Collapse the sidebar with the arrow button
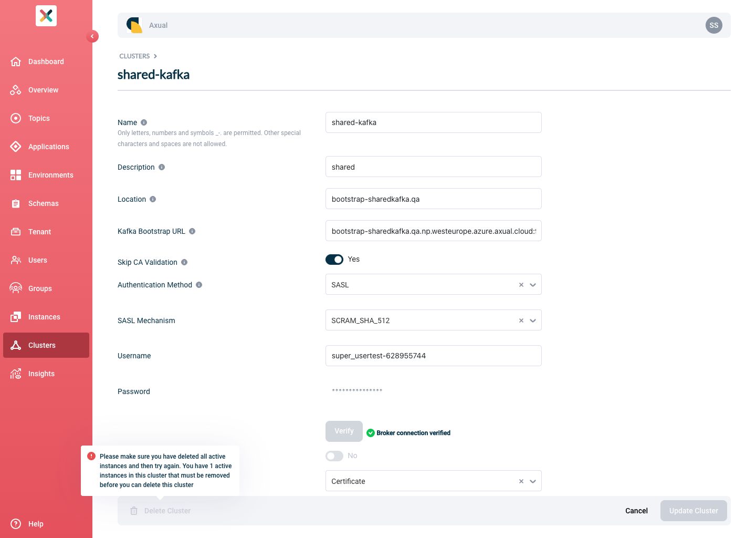 (x=92, y=36)
